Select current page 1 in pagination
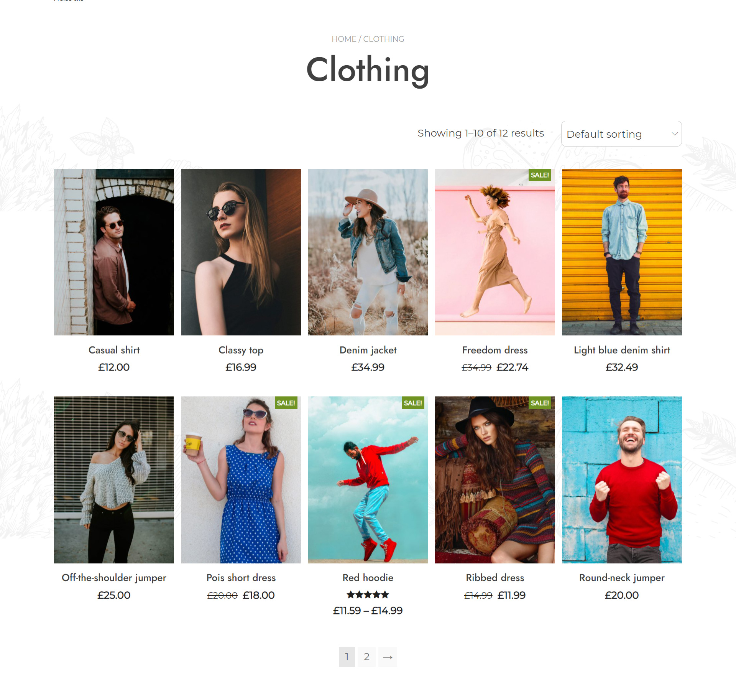736x700 pixels. tap(347, 657)
